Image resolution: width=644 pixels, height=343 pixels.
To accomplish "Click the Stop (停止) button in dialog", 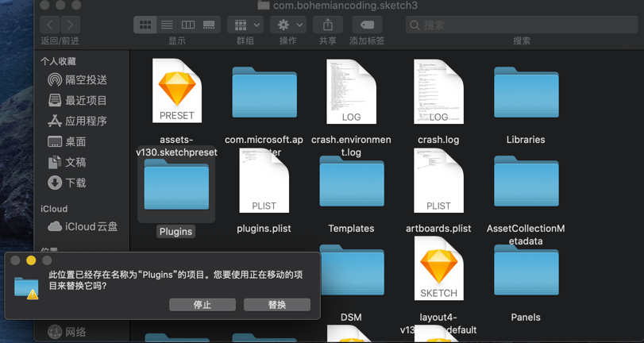I will [x=202, y=305].
